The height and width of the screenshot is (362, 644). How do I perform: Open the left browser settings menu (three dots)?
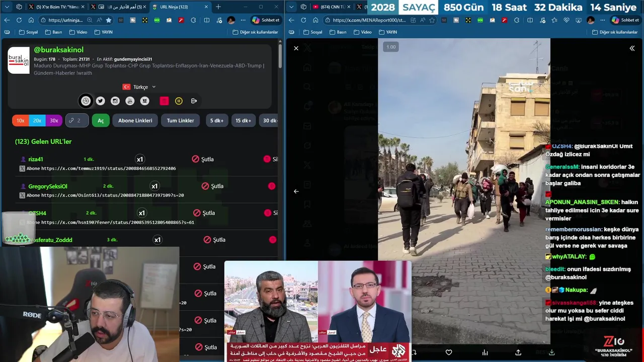(x=243, y=20)
